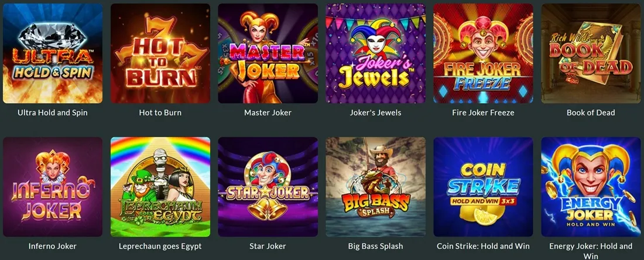Launch the Hot to Burn slot thumbnail

pos(160,53)
